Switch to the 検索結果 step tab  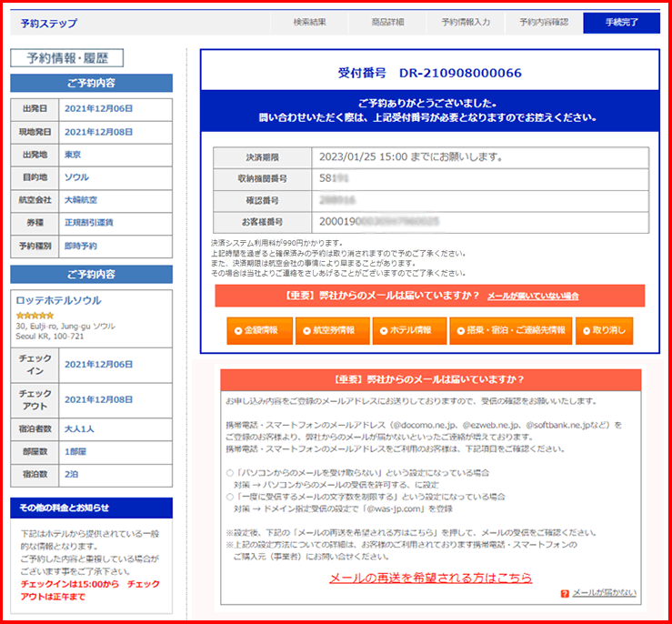click(310, 23)
